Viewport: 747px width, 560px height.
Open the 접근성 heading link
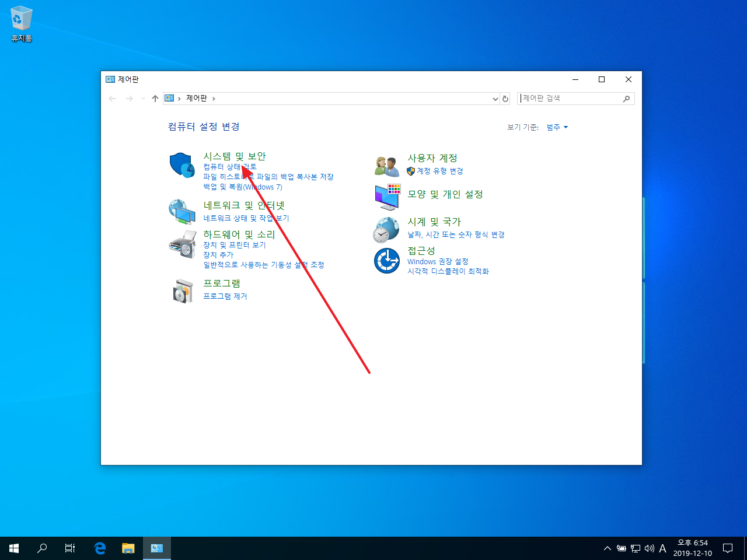coord(421,250)
